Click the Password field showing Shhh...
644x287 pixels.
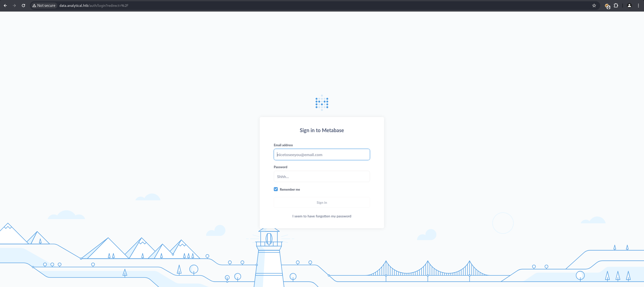tap(322, 177)
